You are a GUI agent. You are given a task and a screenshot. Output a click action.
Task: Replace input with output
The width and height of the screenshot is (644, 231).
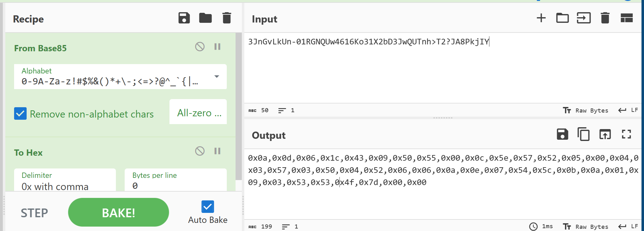click(605, 134)
